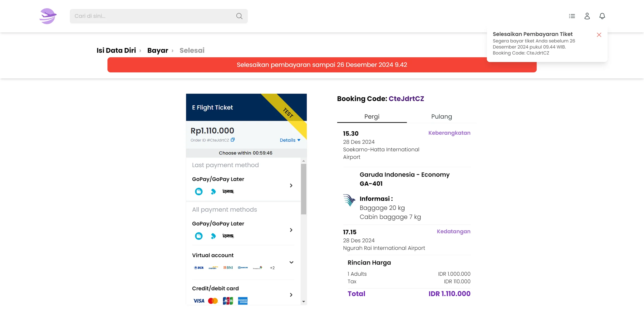Click GoPay wallet icon under All payment methods
644x331 pixels.
pos(199,236)
